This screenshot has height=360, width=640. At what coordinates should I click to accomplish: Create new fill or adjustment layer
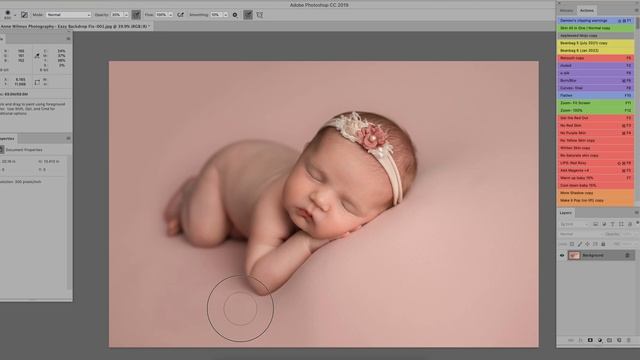click(x=600, y=340)
